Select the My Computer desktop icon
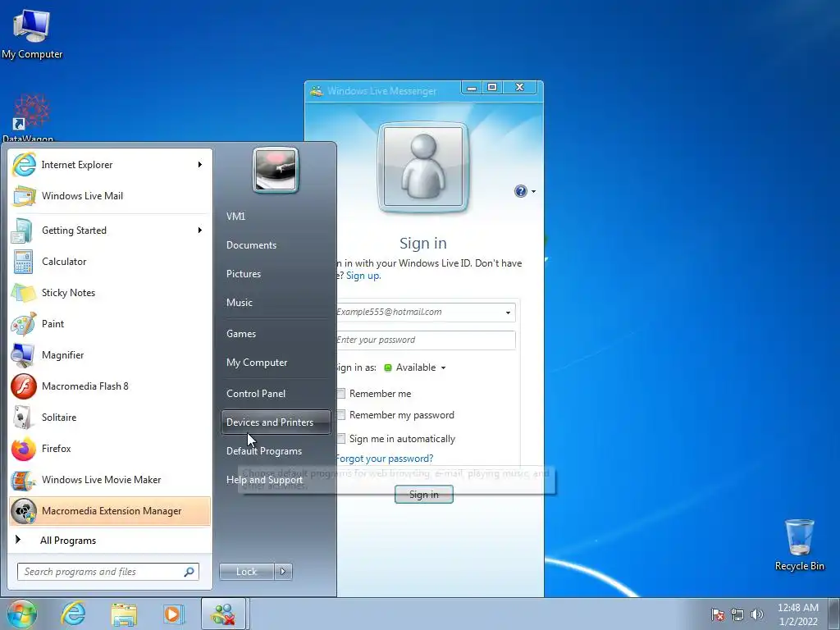The image size is (840, 630). click(32, 34)
